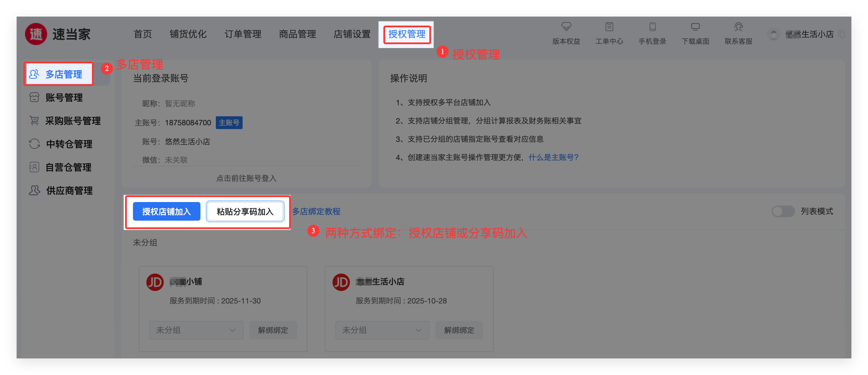Click 粘贴分享码加入 button
Image resolution: width=868 pixels, height=375 pixels.
245,211
